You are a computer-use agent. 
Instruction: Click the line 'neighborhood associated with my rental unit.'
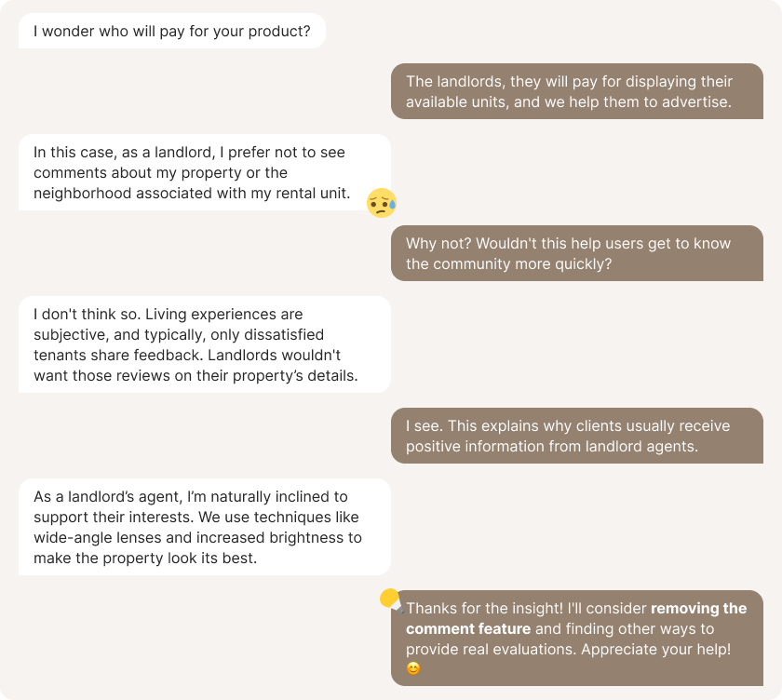coord(192,193)
